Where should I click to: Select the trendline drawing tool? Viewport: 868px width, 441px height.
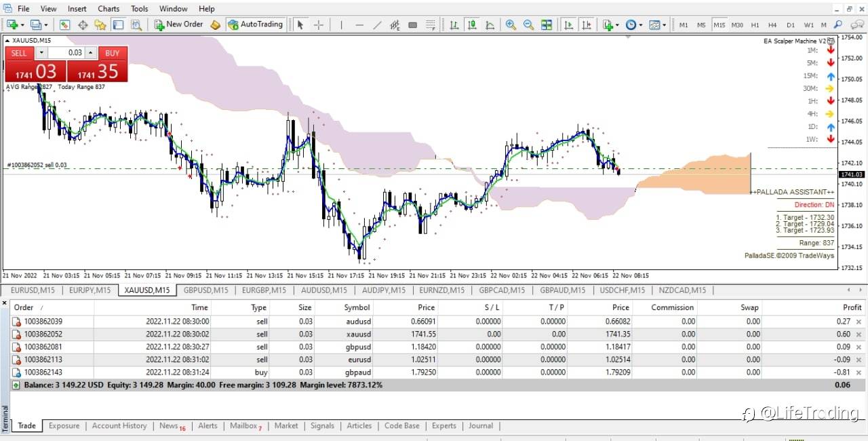(x=377, y=24)
